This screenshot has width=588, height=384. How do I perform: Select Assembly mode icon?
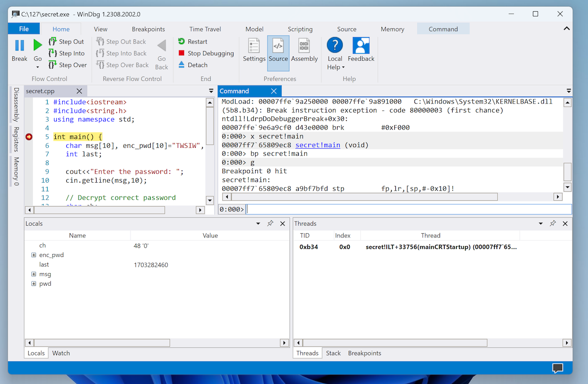304,46
